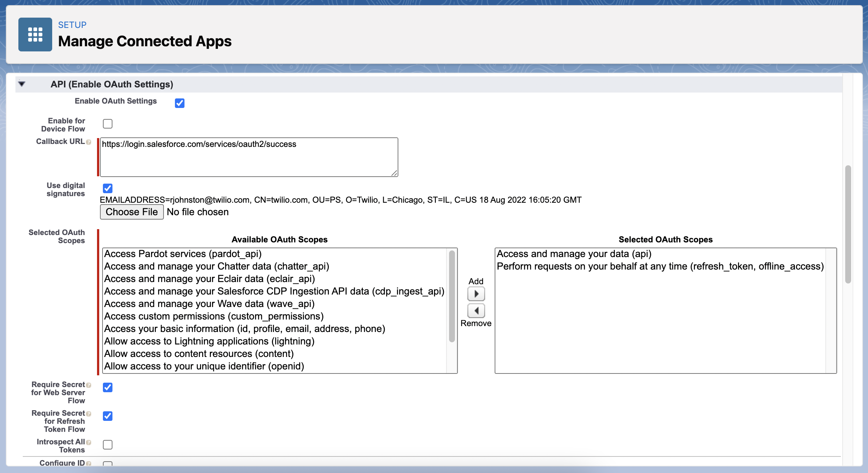
Task: Select Access and manage your data (api)
Action: coord(574,254)
